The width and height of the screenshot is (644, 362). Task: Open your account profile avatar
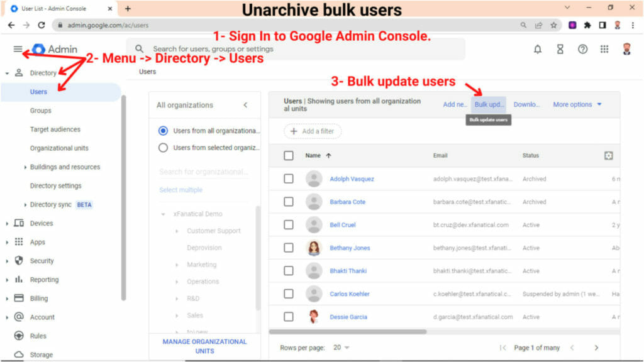click(x=626, y=48)
